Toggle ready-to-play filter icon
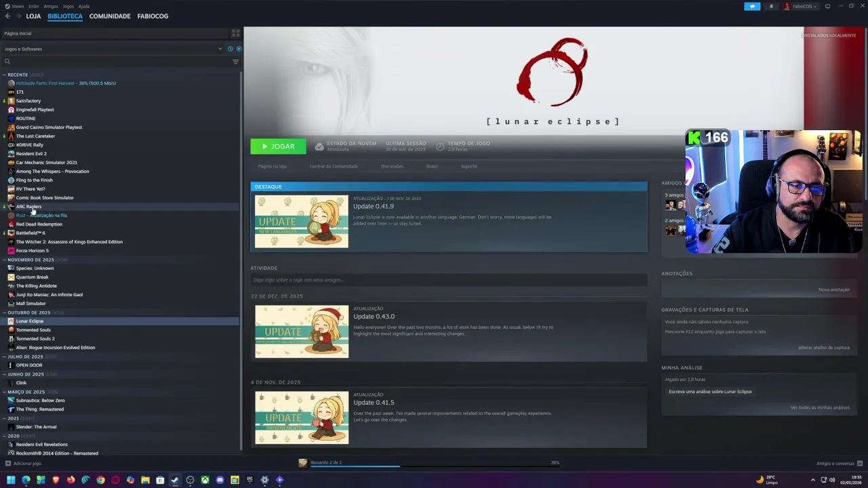 tap(239, 49)
